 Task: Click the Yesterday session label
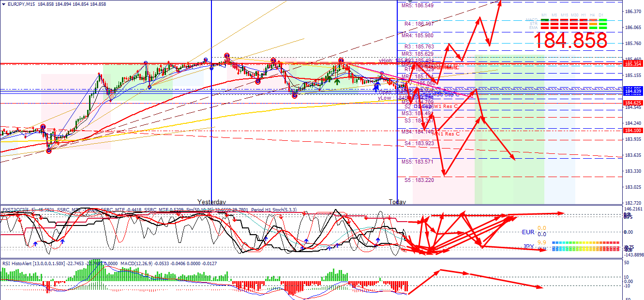pos(212,201)
